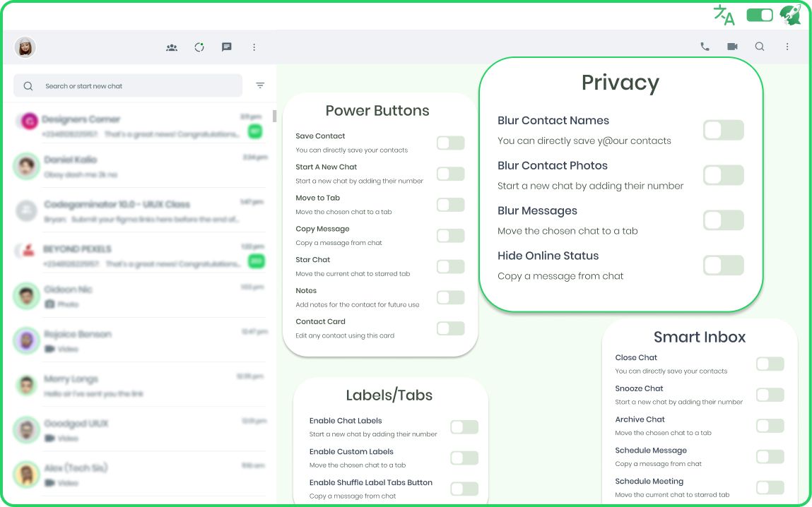Image resolution: width=812 pixels, height=507 pixels.
Task: Open the communities group icon
Action: point(172,47)
